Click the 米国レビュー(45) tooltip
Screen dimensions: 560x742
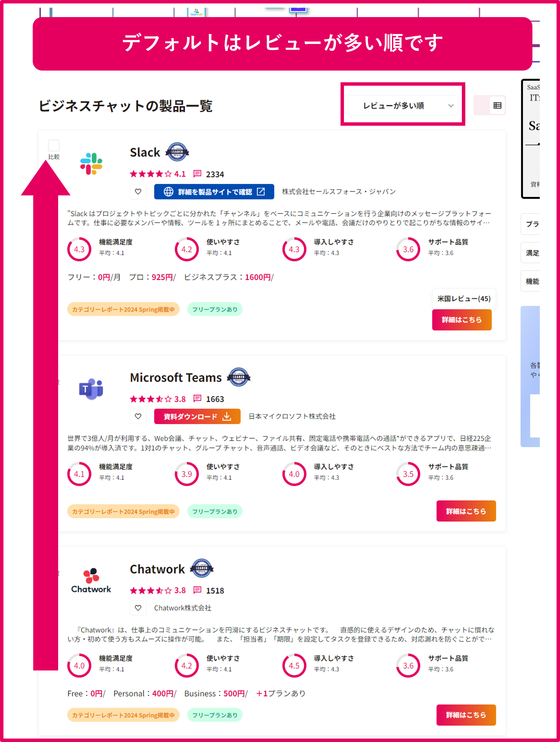point(464,298)
